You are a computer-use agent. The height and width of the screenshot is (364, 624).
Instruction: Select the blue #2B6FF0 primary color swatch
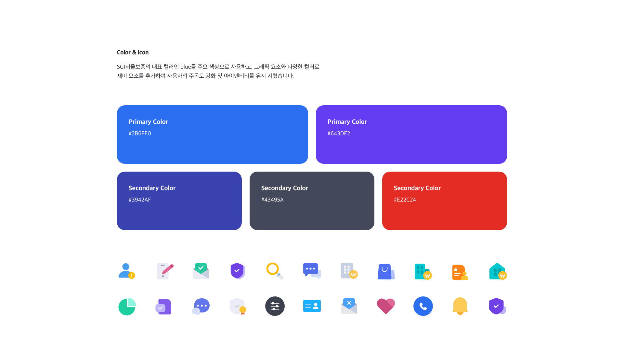click(x=212, y=135)
